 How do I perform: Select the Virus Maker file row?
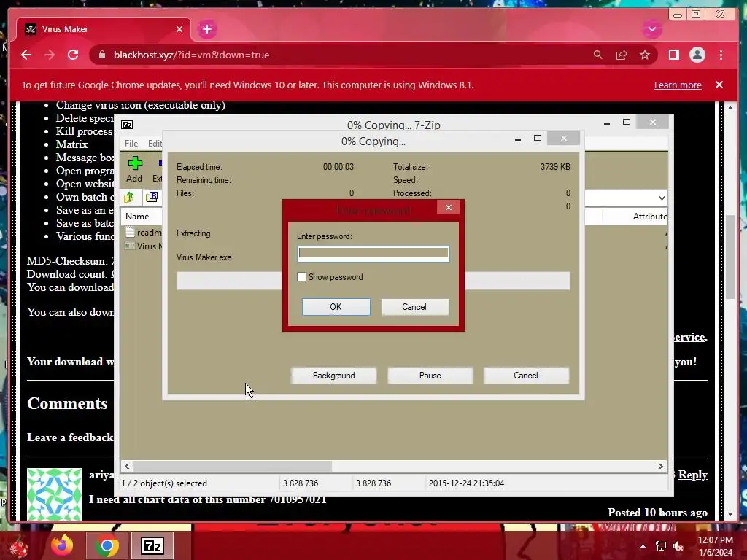[144, 246]
